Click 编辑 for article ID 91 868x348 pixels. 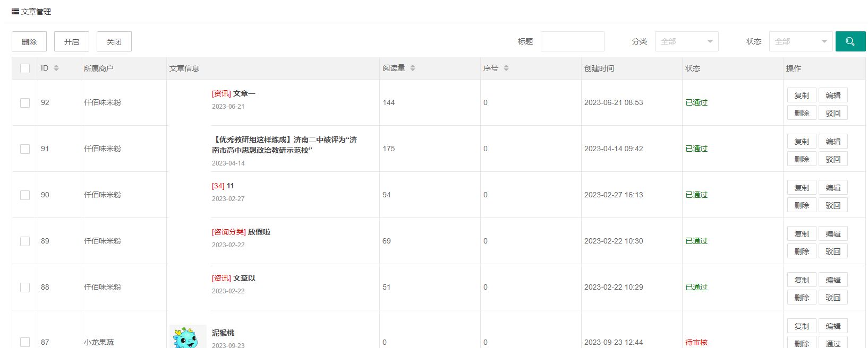pyautogui.click(x=833, y=142)
